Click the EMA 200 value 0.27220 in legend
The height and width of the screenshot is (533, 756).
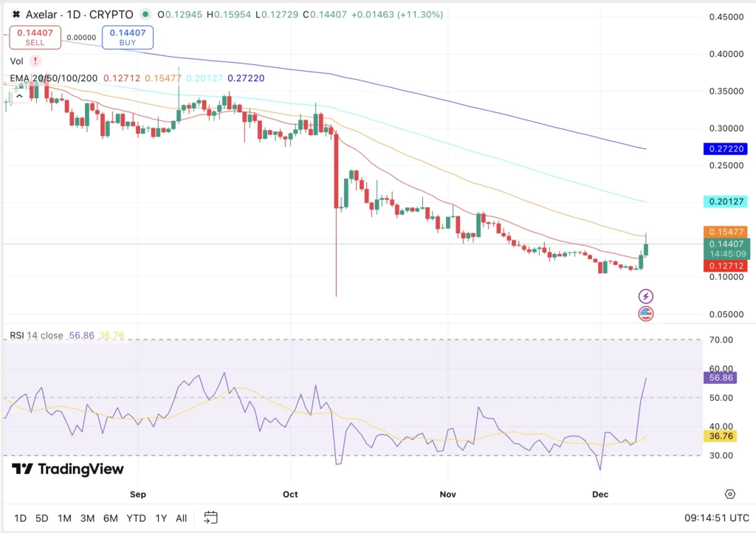[x=246, y=78]
